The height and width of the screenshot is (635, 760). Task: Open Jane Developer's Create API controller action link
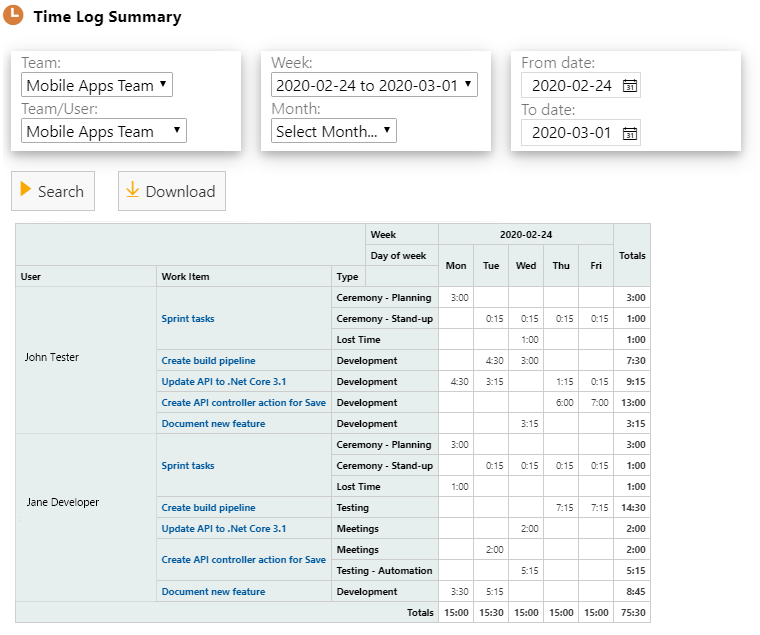point(243,559)
